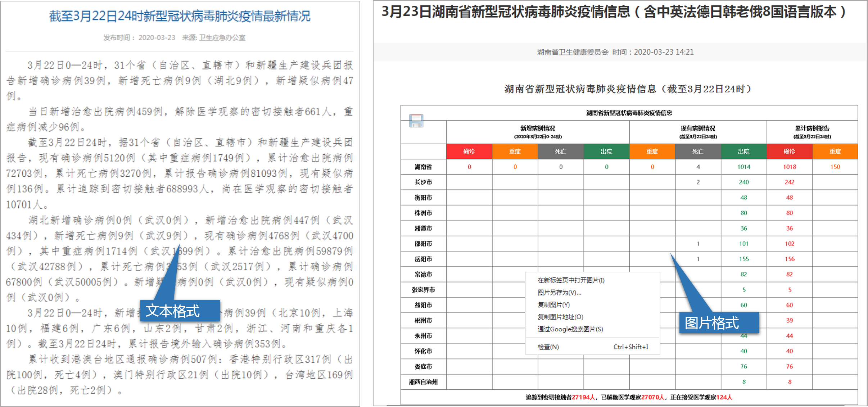This screenshot has height=407, width=868.
Task: Click the 益阳市 row label
Action: point(424,305)
